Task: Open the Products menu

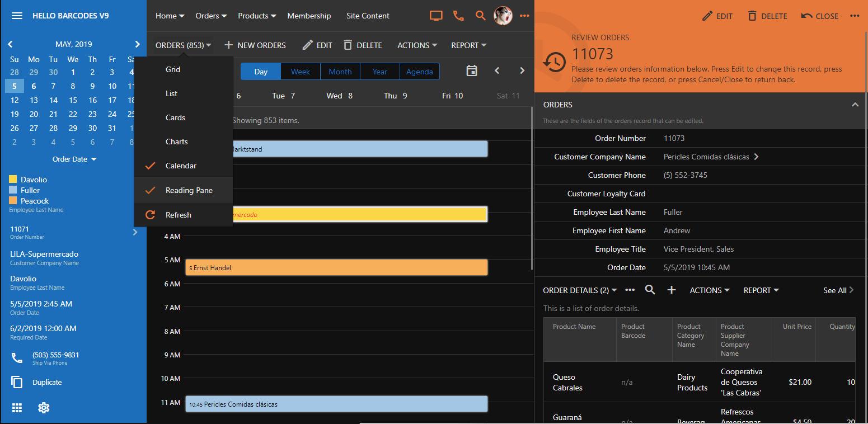Action: coord(256,16)
